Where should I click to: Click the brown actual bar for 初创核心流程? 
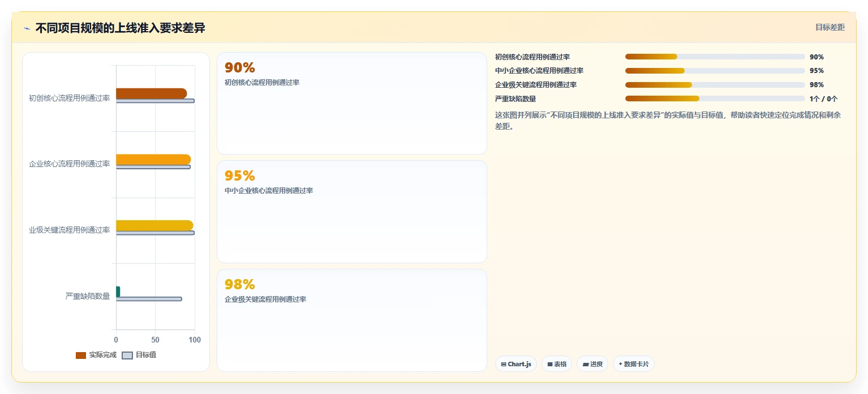(151, 93)
